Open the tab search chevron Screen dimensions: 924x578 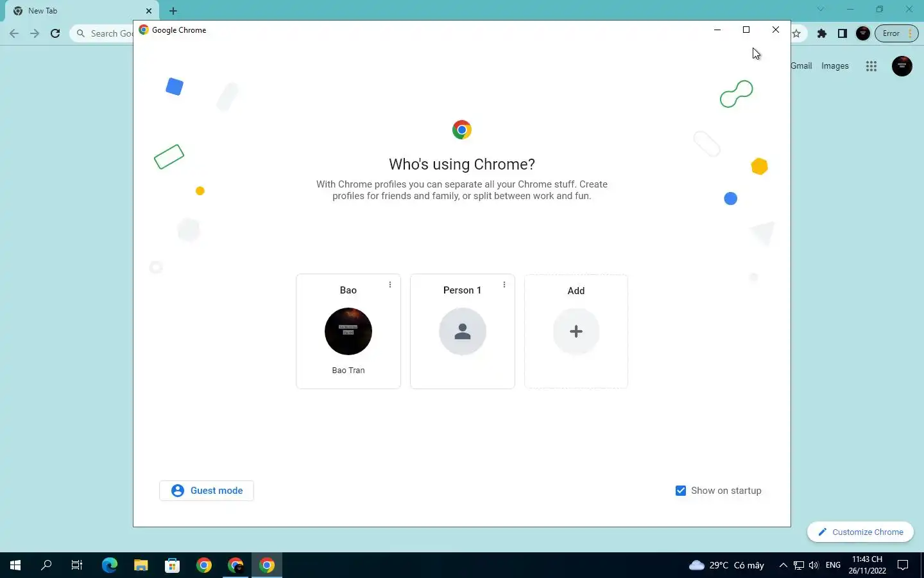click(x=821, y=10)
